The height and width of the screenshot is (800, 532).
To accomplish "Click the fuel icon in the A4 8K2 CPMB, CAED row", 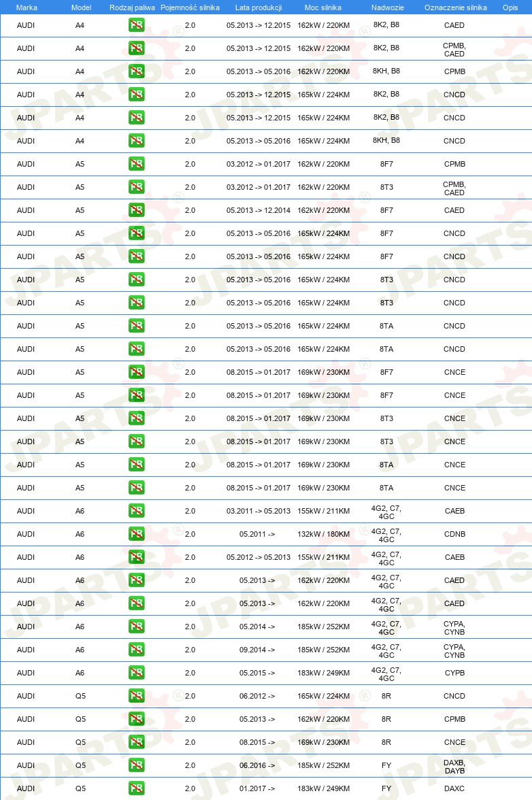I will point(136,48).
